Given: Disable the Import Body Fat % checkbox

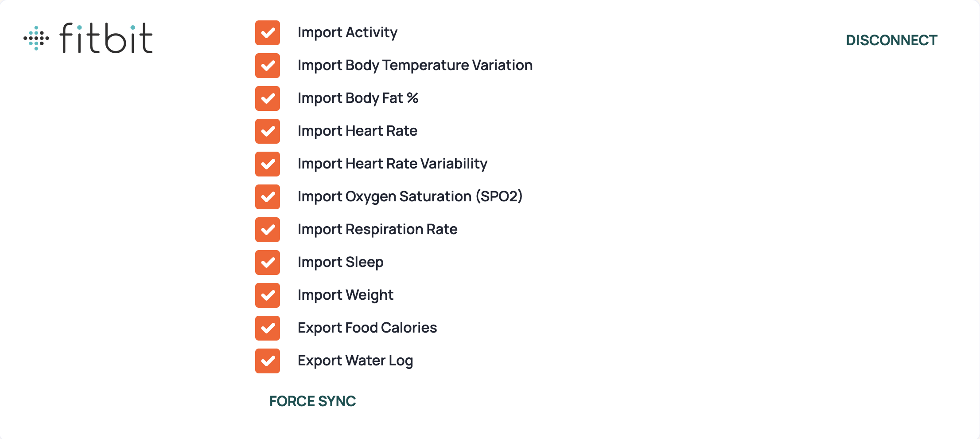Looking at the screenshot, I should [x=268, y=98].
